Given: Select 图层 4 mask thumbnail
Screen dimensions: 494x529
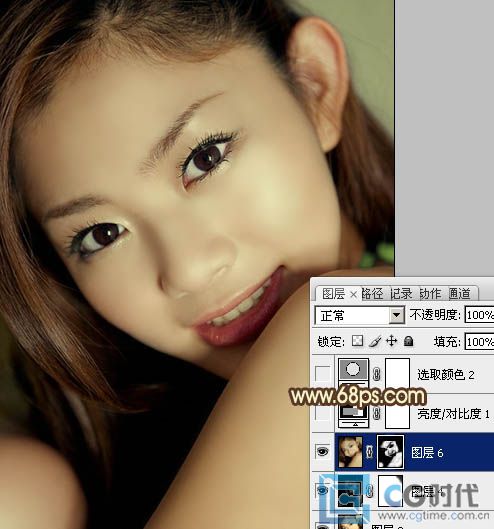Looking at the screenshot, I should (x=390, y=491).
